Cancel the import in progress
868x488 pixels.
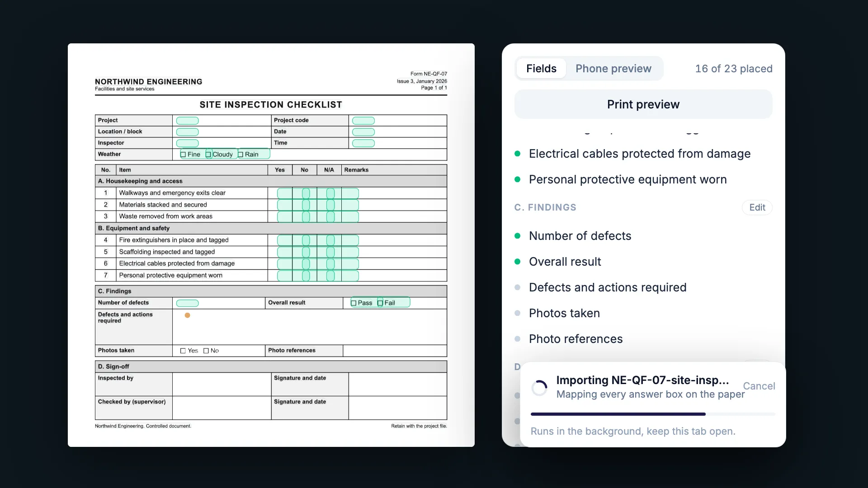759,386
